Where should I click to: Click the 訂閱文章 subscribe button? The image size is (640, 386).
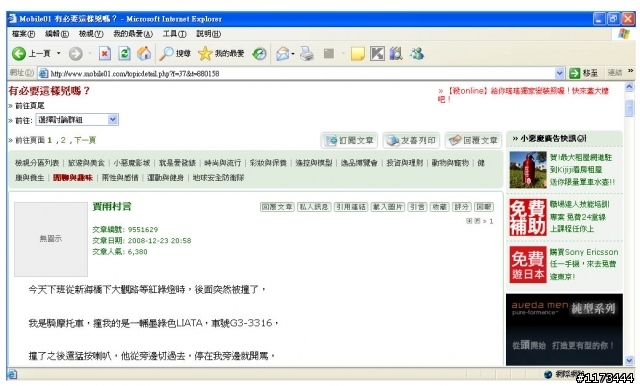click(349, 140)
